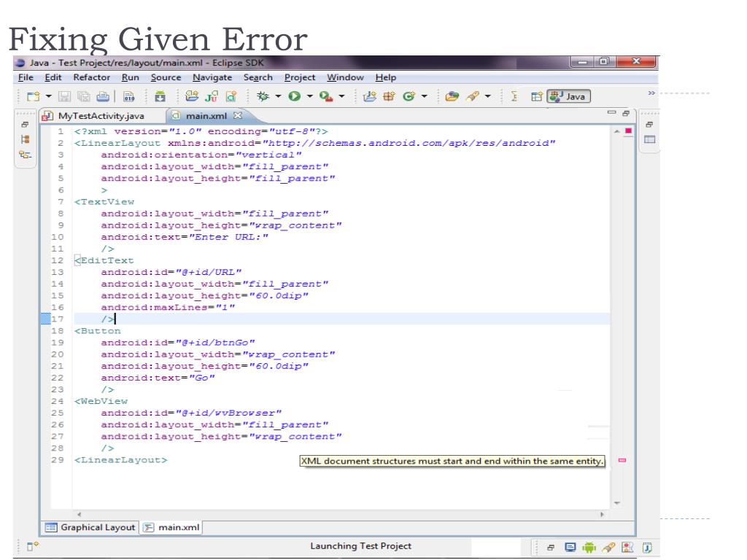Minimize the editor area

(x=612, y=112)
